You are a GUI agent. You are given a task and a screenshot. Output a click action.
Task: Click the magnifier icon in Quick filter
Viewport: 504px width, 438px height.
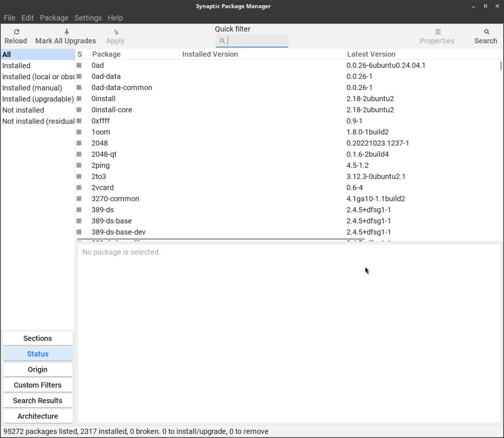point(222,41)
